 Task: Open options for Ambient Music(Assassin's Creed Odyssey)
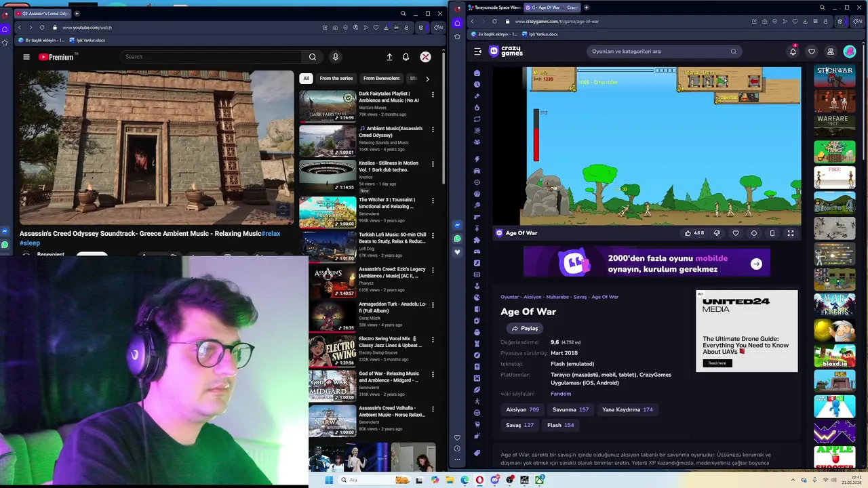[x=433, y=129]
